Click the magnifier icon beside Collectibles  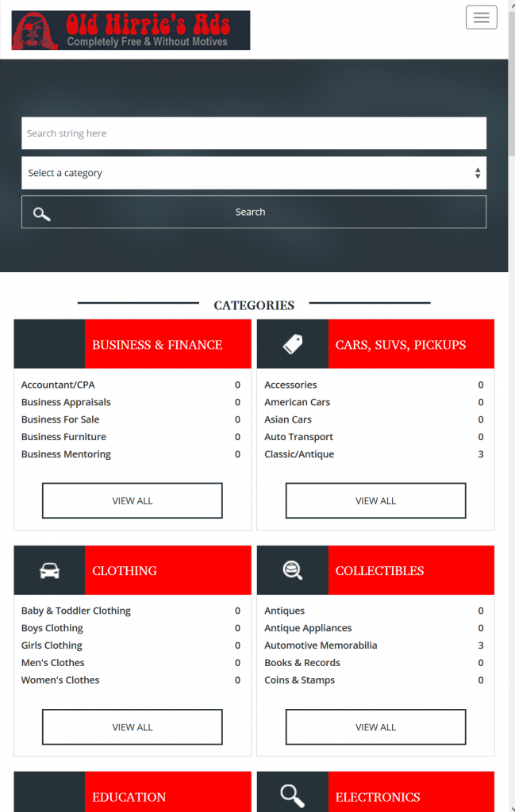click(293, 570)
